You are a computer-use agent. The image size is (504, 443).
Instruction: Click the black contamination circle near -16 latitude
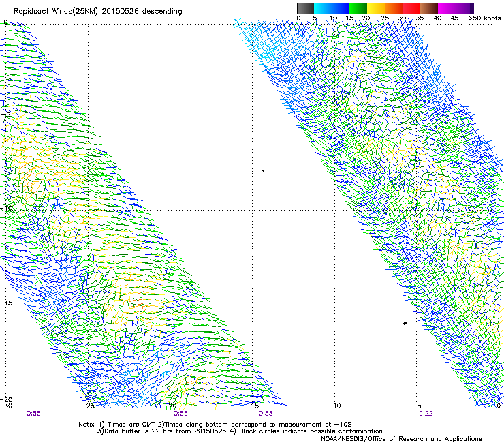(405, 323)
